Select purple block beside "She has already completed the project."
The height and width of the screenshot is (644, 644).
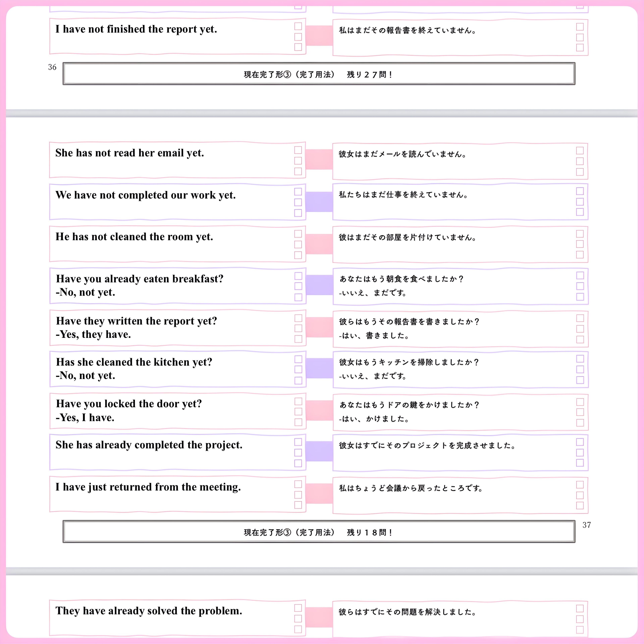(319, 451)
